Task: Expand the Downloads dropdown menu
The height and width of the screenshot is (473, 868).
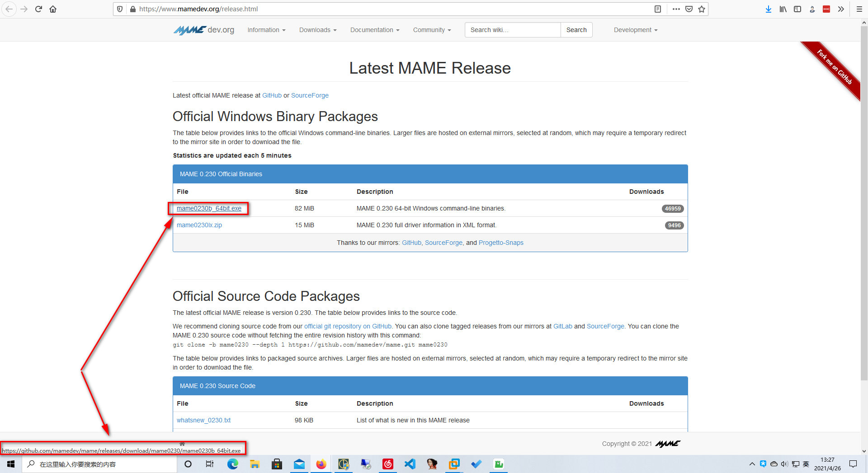Action: coord(318,30)
